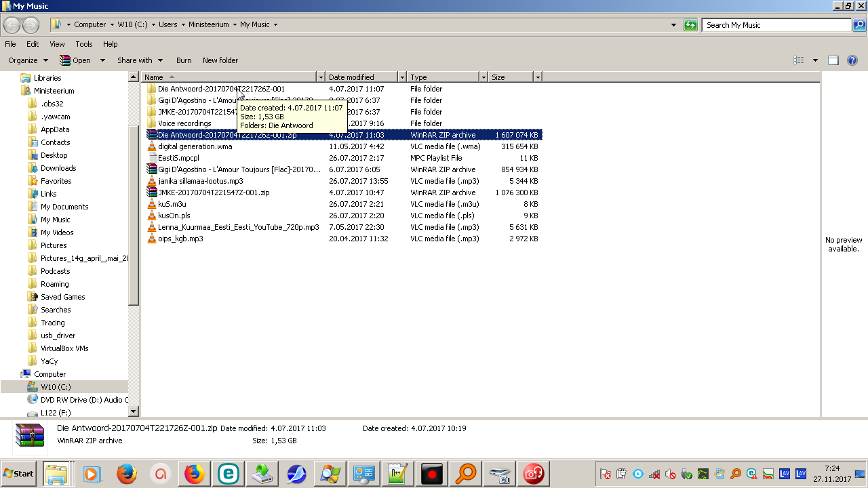Viewport: 868px width, 488px height.
Task: Change view using the view list icon
Action: pyautogui.click(x=799, y=60)
